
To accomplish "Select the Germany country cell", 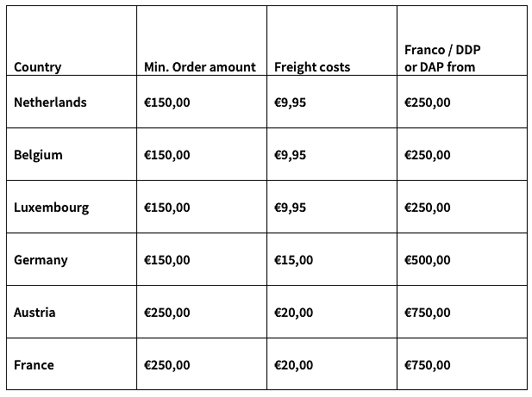I will tap(41, 260).
